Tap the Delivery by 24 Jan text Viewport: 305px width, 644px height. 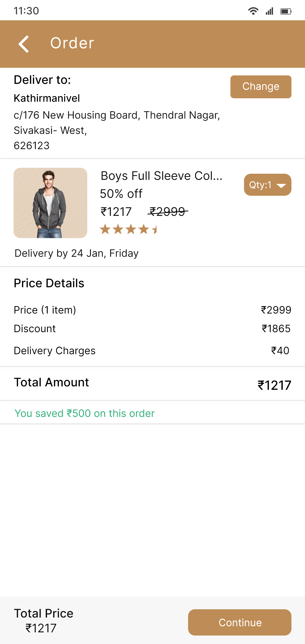coord(76,253)
